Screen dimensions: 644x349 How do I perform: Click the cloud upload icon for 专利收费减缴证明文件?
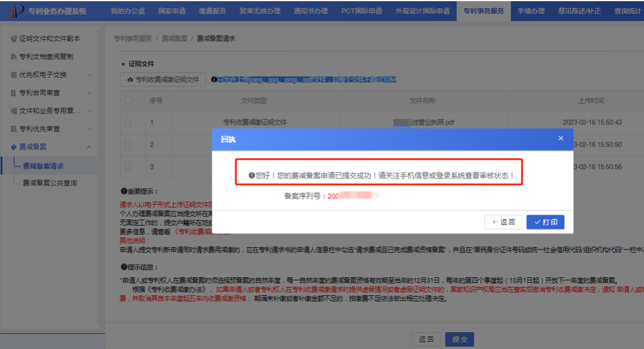(130, 79)
